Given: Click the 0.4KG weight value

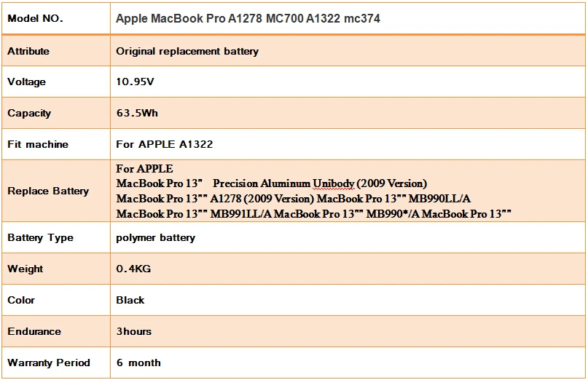Looking at the screenshot, I should click(x=133, y=269).
